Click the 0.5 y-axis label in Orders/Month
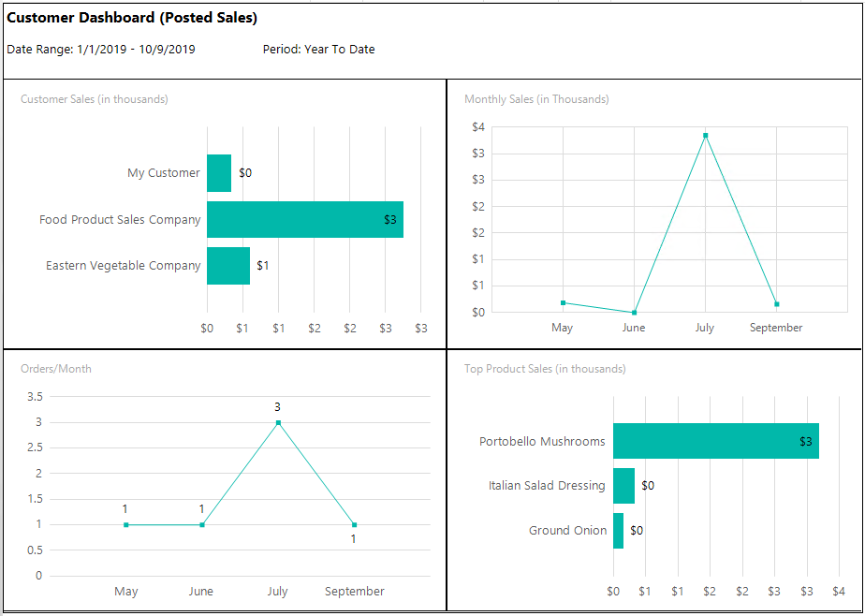The height and width of the screenshot is (616, 865). [x=35, y=550]
